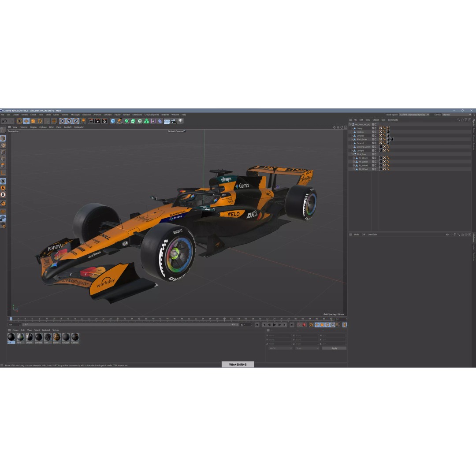Open the Cameras menu in the viewport
Viewport: 476px width, 476px height.
click(x=24, y=127)
